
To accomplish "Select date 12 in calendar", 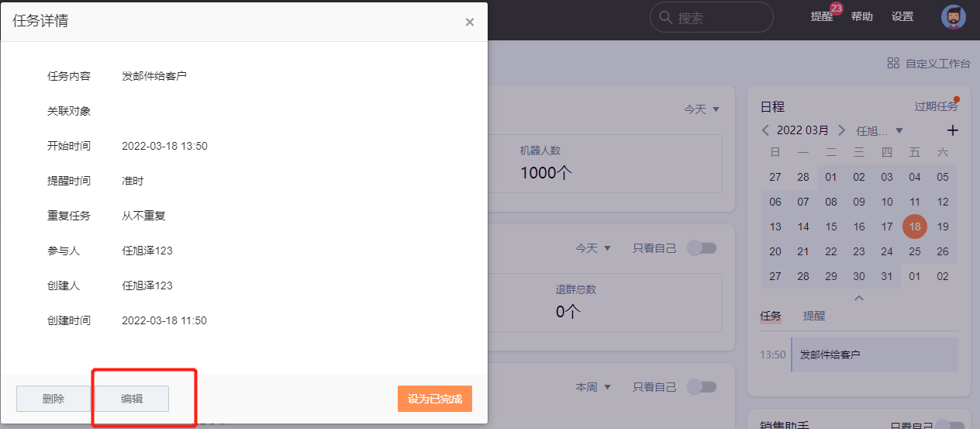I will 943,202.
